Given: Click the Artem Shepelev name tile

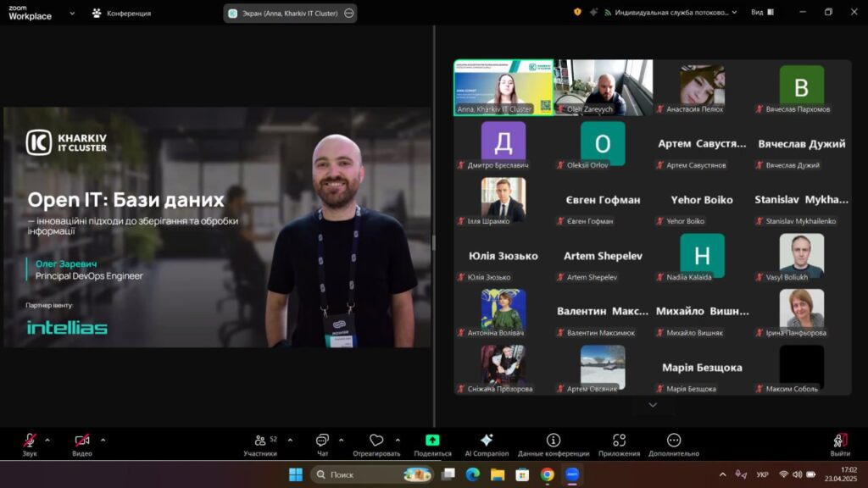Looking at the screenshot, I should coord(603,256).
